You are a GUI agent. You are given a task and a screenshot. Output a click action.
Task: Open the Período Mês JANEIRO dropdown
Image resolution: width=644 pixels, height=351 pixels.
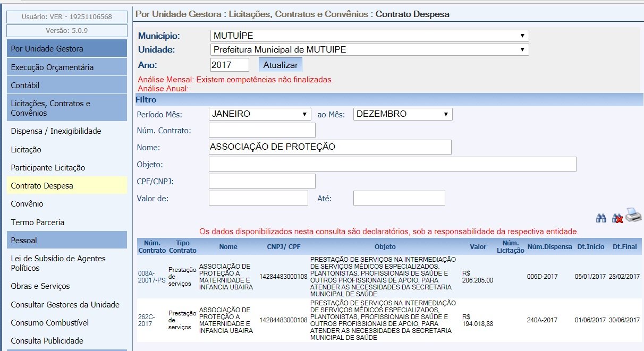pos(260,114)
